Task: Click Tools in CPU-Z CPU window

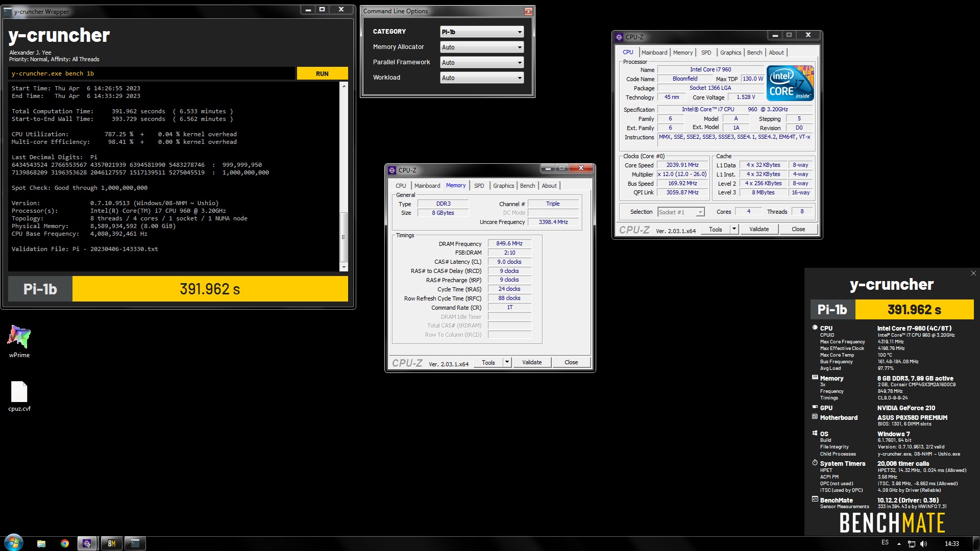Action: pyautogui.click(x=716, y=229)
